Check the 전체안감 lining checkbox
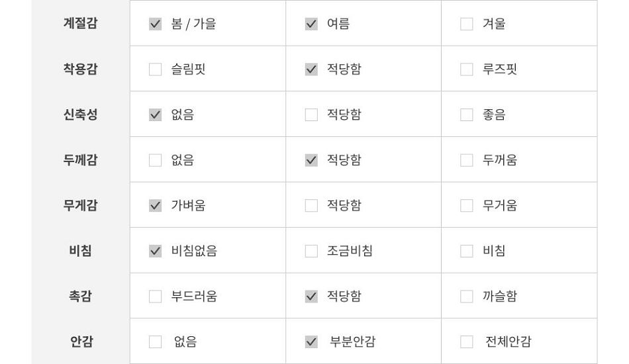 [467, 342]
